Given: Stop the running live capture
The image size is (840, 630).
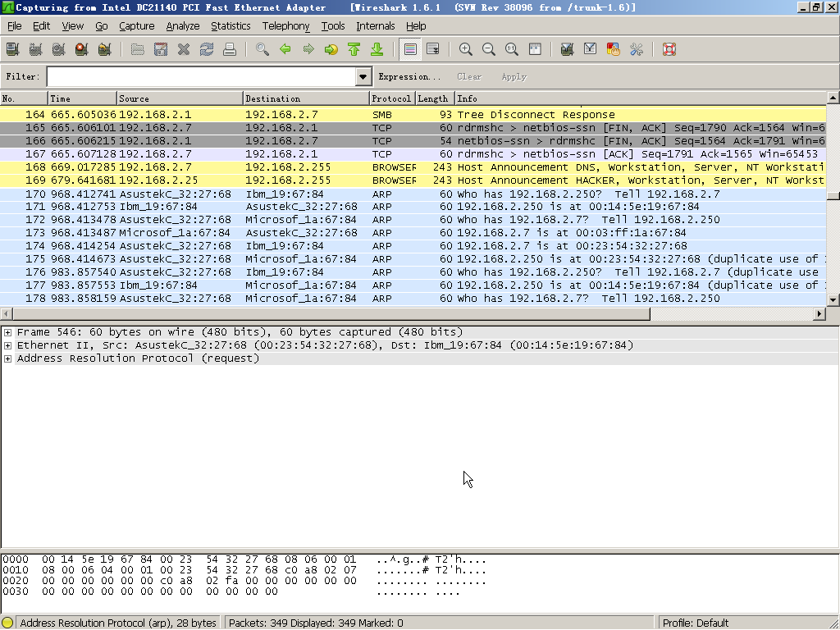Looking at the screenshot, I should click(x=81, y=49).
